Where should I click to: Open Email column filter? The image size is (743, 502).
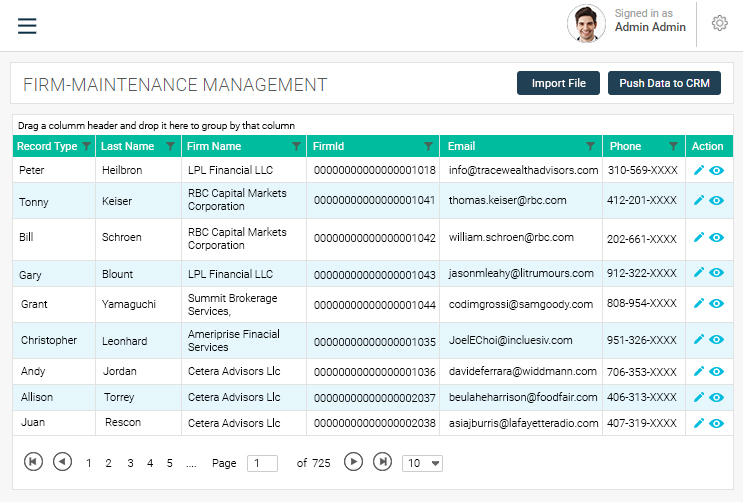[x=590, y=146]
